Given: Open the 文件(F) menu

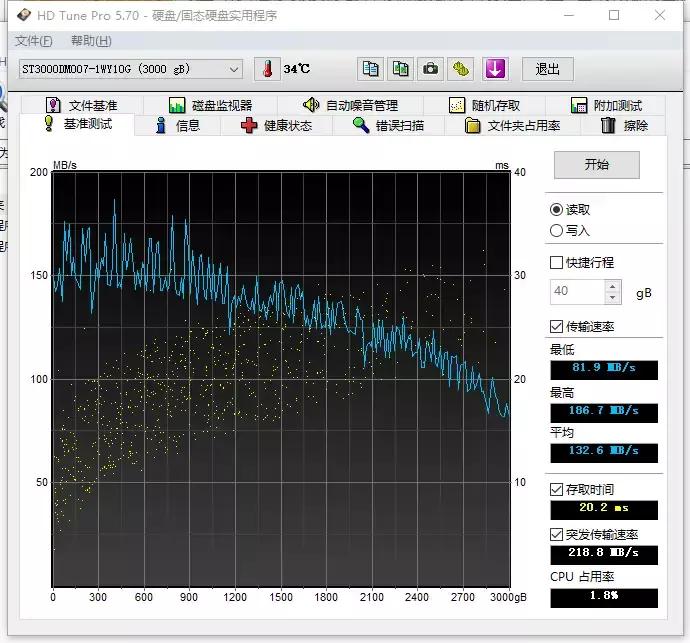Looking at the screenshot, I should 33,41.
